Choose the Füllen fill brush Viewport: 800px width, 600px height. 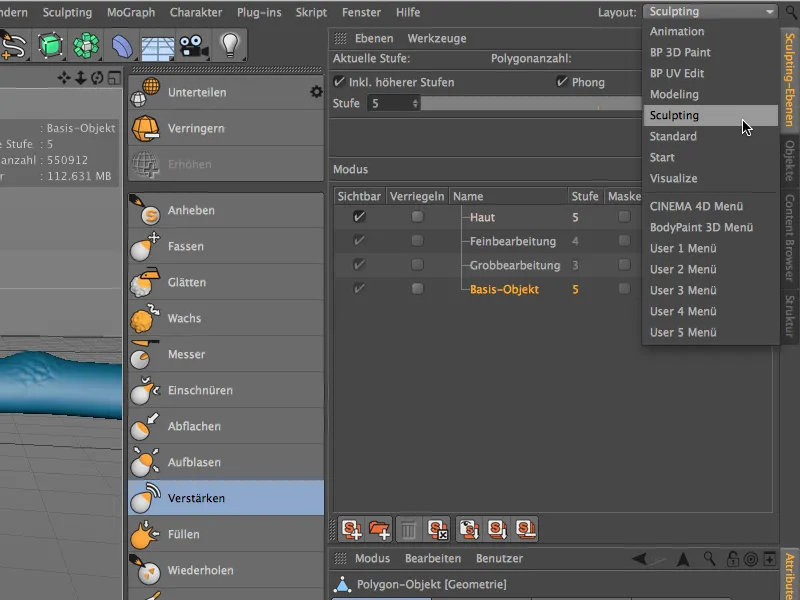click(x=226, y=534)
